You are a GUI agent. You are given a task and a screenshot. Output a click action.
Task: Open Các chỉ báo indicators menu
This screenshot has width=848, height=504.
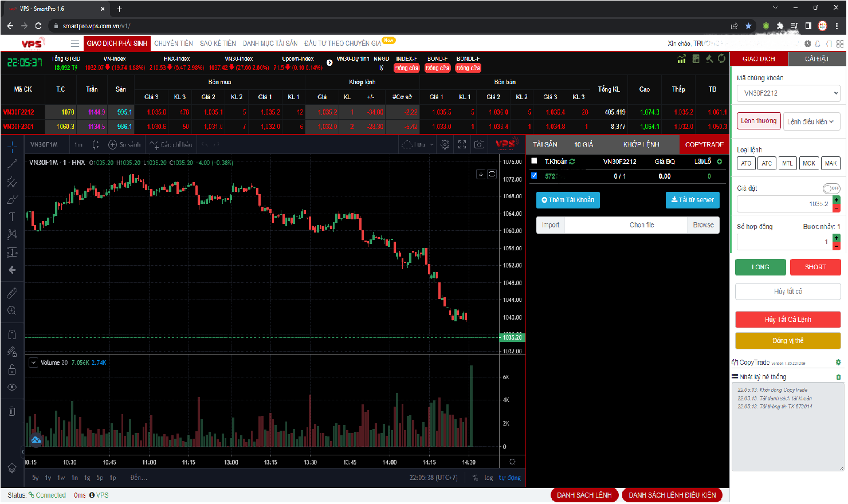coord(171,144)
